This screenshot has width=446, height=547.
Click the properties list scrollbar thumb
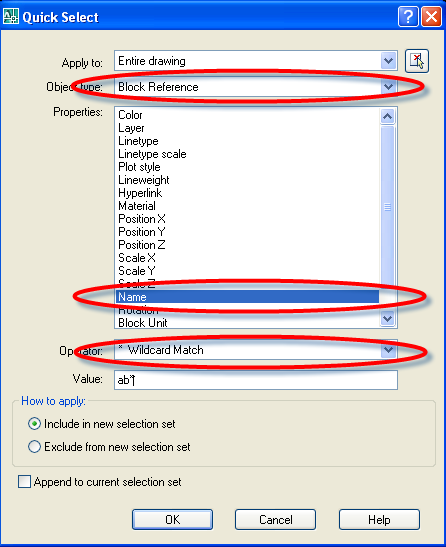387,207
